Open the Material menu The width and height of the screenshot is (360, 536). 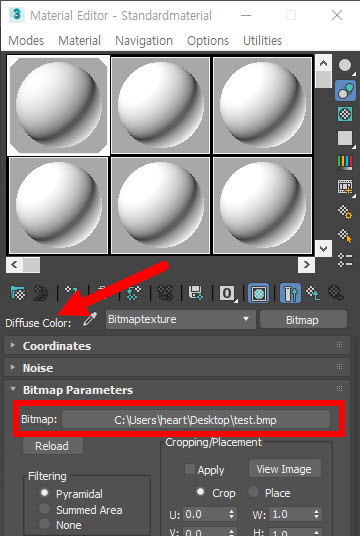tap(79, 41)
